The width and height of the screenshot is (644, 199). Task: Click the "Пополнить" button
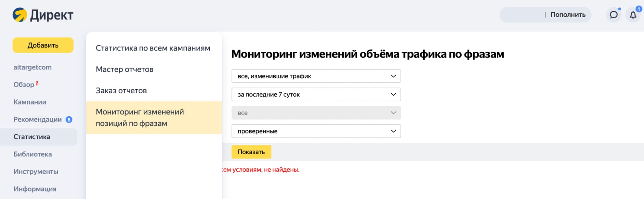568,14
